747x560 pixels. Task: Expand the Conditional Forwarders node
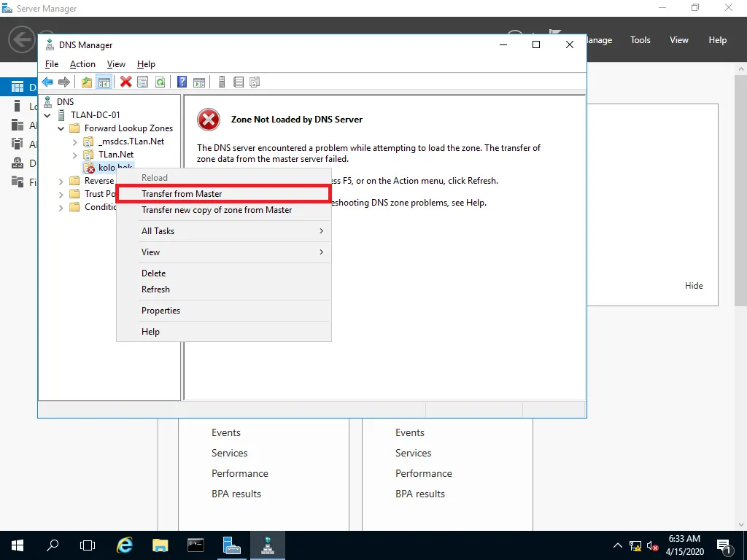pyautogui.click(x=61, y=208)
